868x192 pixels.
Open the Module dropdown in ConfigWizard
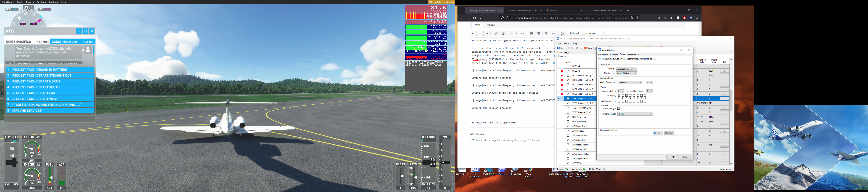click(x=626, y=69)
